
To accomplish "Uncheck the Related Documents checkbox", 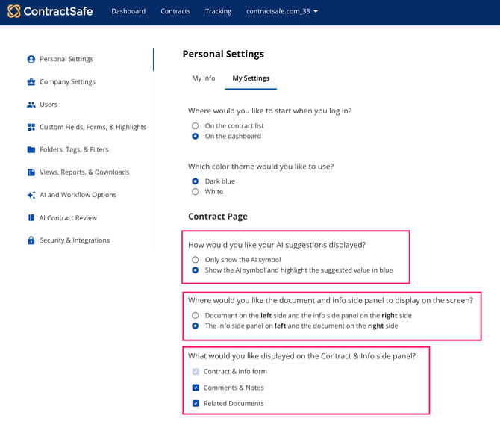I will point(196,403).
